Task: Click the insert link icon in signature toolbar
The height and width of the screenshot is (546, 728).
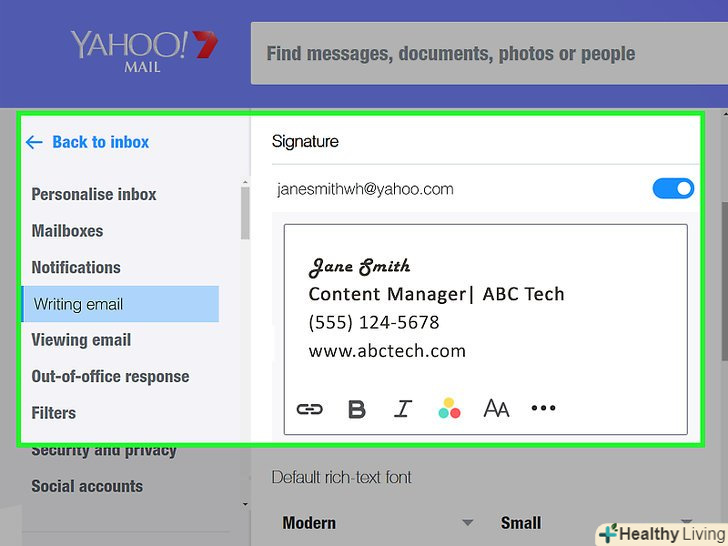Action: [x=310, y=408]
